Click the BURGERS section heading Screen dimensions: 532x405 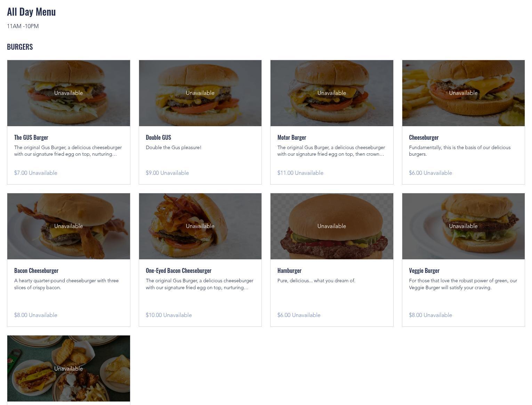click(20, 47)
